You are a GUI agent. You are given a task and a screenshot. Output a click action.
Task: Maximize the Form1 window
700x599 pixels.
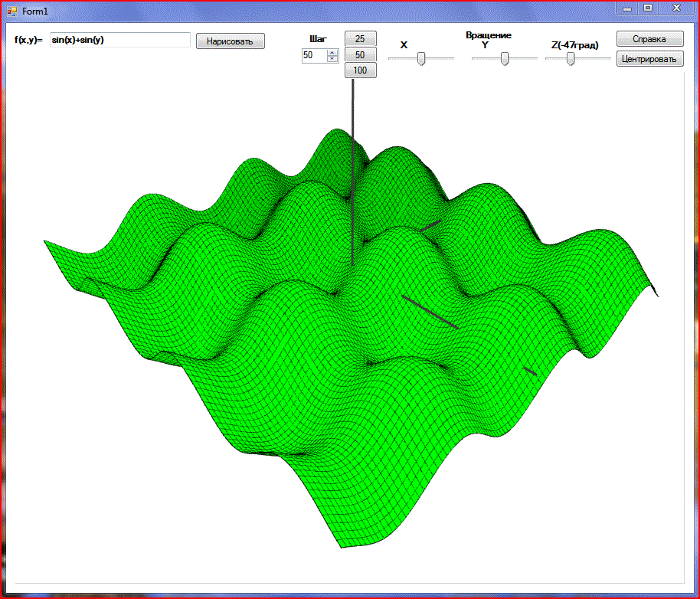point(648,8)
